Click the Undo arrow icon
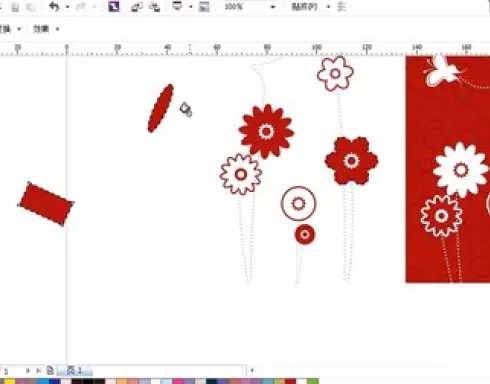 pos(54,6)
